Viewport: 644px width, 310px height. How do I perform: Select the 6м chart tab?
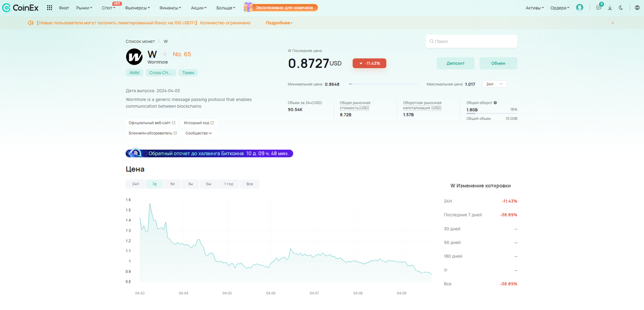point(208,184)
